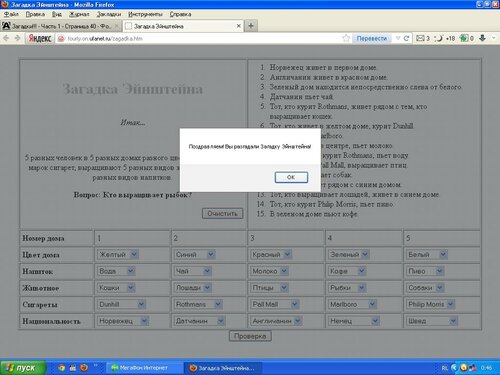Open the nationality dropdown showing Немец
The height and width of the screenshot is (375, 500).
point(354,321)
